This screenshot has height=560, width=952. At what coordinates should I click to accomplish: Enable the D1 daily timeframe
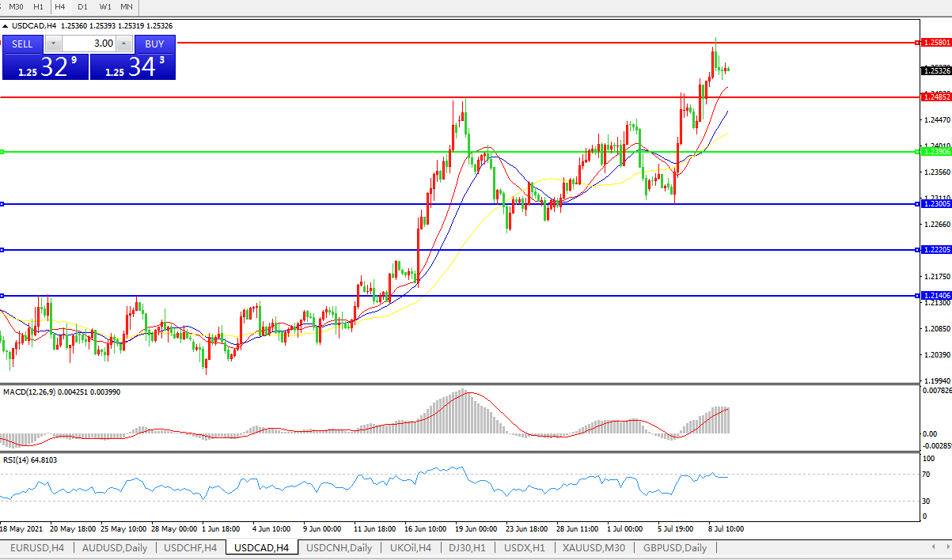[x=82, y=6]
